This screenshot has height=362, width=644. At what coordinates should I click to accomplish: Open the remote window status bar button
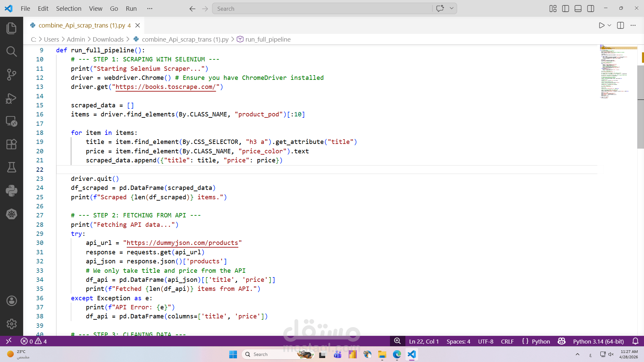[x=9, y=341]
